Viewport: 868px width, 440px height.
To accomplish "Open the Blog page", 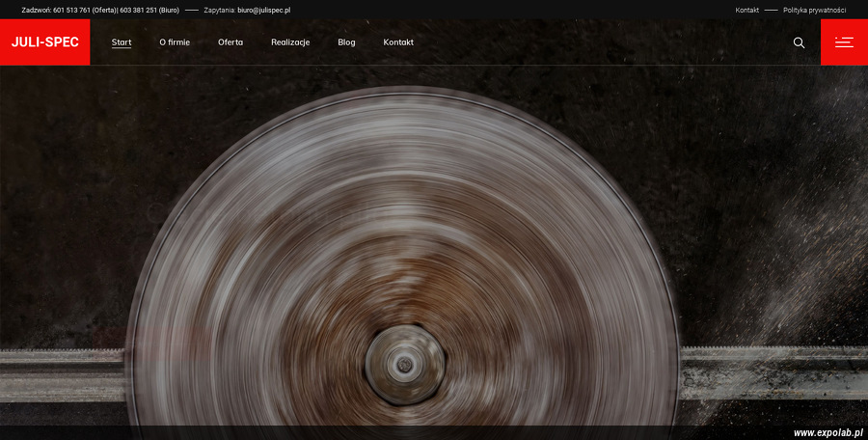I will click(x=346, y=42).
